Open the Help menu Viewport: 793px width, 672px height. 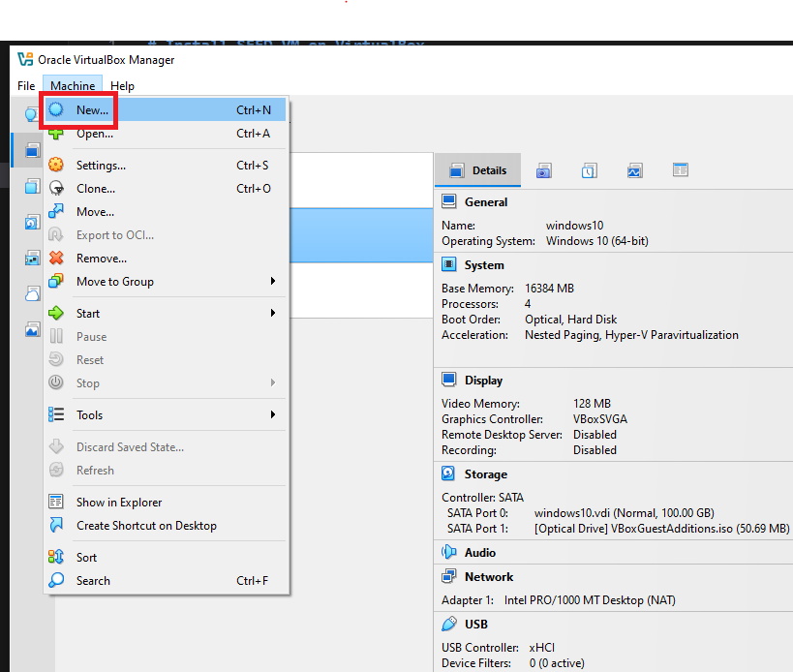[122, 85]
